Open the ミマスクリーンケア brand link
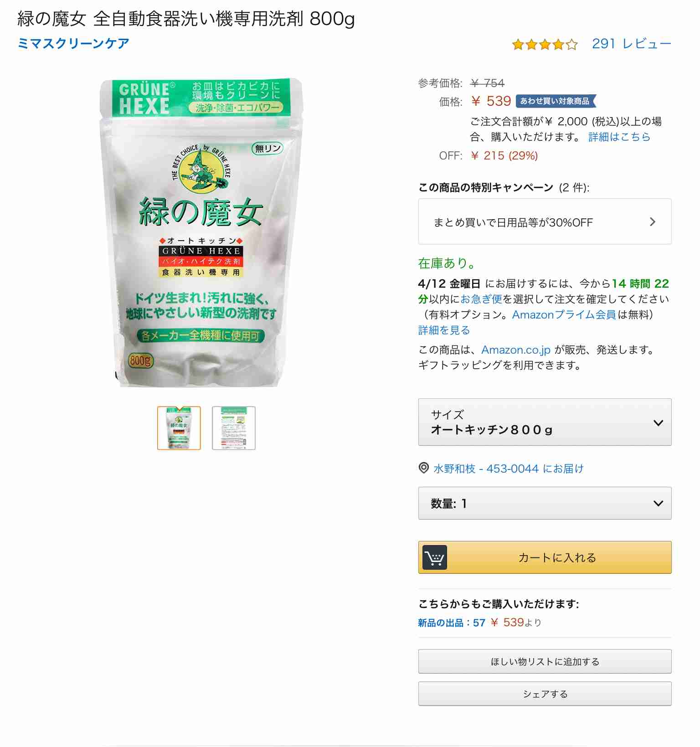 coord(73,43)
